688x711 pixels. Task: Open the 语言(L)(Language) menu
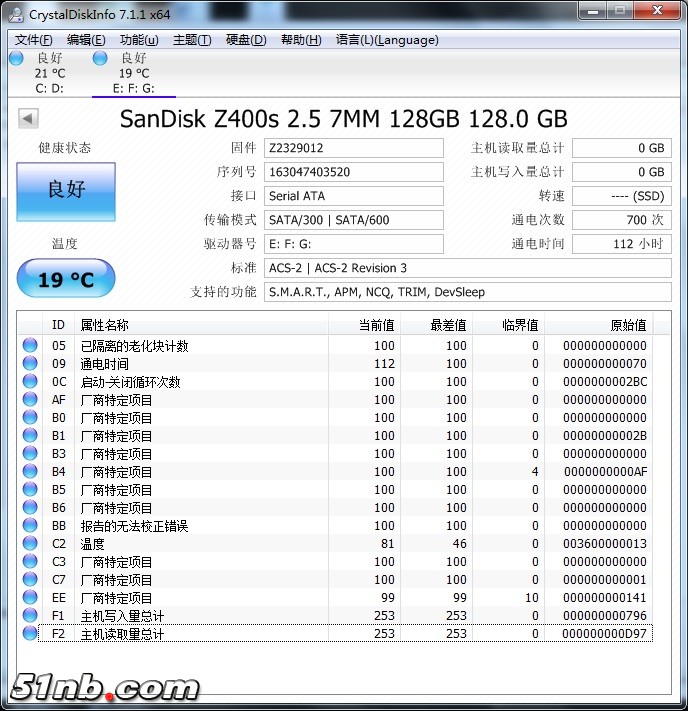[387, 40]
